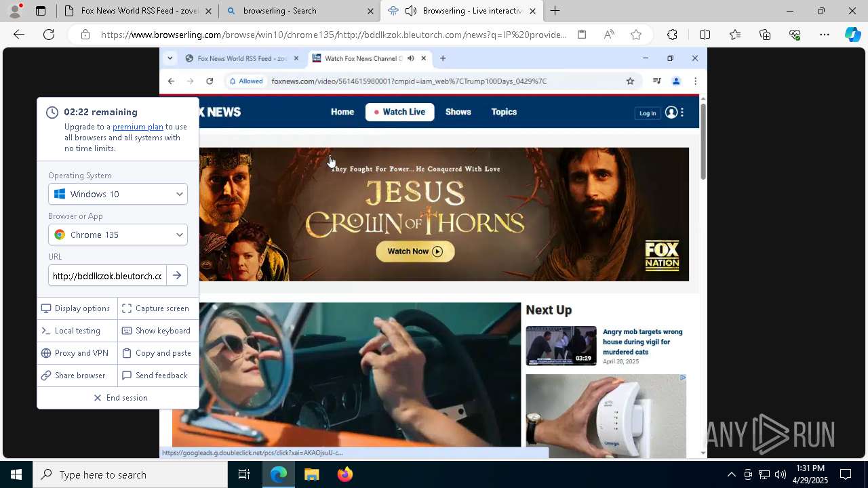This screenshot has height=488, width=868.
Task: Click Capture screen
Action: point(158,308)
